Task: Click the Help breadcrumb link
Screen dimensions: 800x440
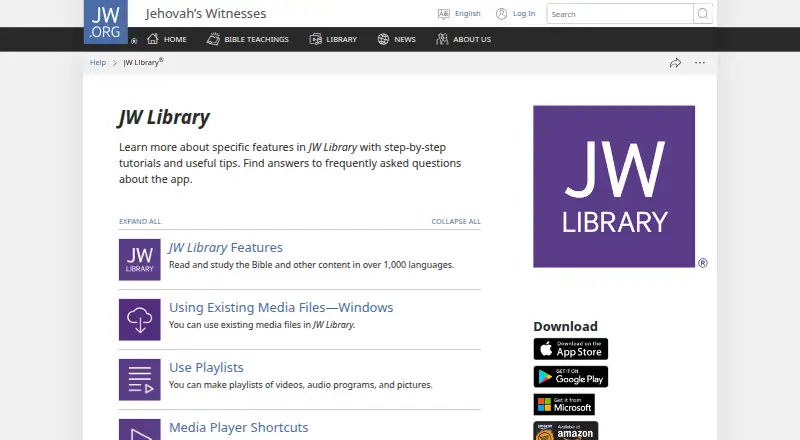Action: point(98,63)
